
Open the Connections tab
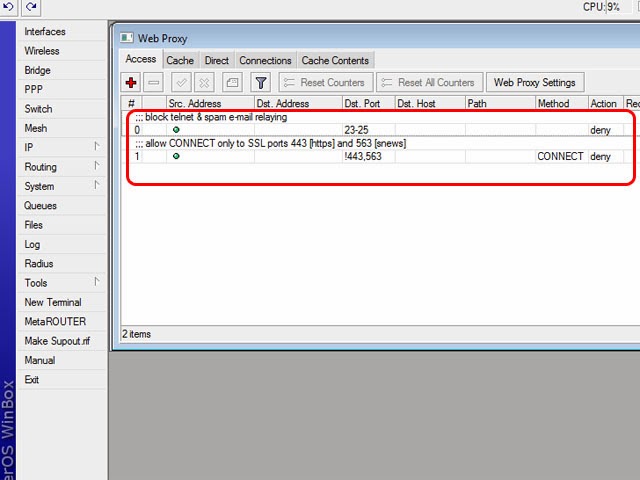tap(265, 60)
